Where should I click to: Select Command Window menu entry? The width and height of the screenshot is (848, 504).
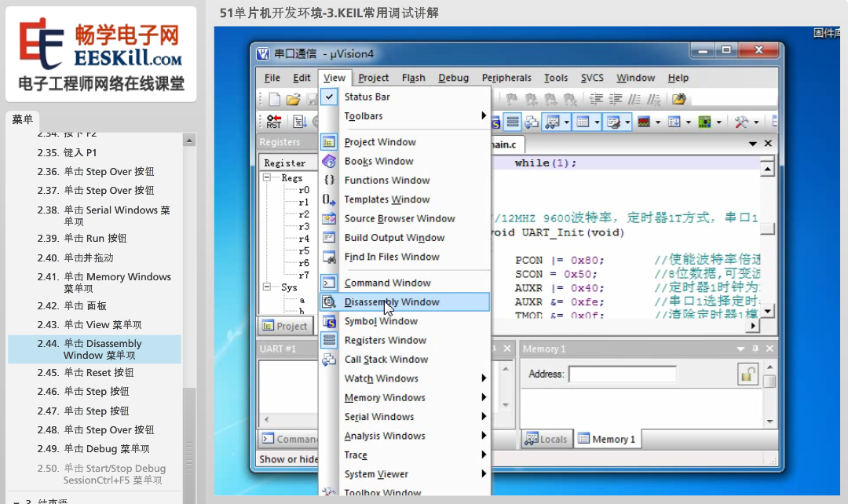pos(405,283)
